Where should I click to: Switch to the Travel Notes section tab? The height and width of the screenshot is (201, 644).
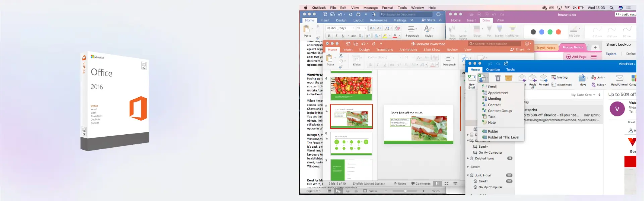[546, 48]
